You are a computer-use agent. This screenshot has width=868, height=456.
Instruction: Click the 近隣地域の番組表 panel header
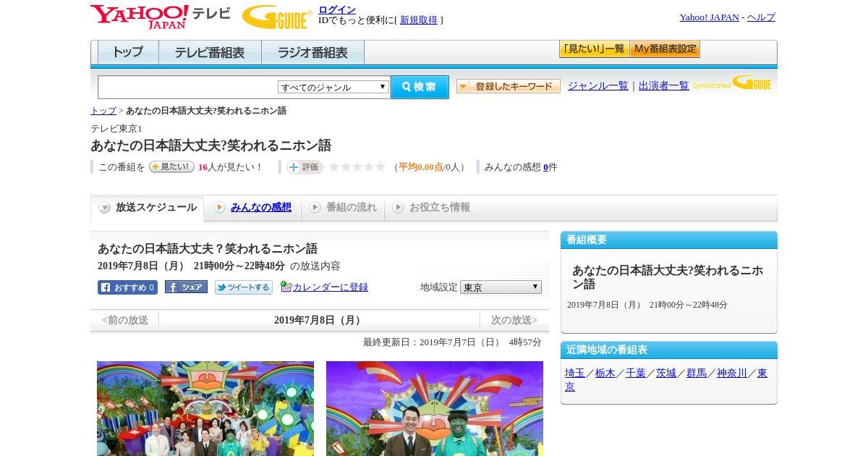tap(669, 350)
